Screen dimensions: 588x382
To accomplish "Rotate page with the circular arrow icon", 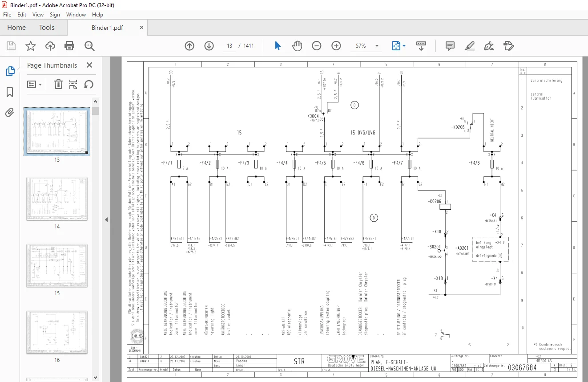I will 89,84.
